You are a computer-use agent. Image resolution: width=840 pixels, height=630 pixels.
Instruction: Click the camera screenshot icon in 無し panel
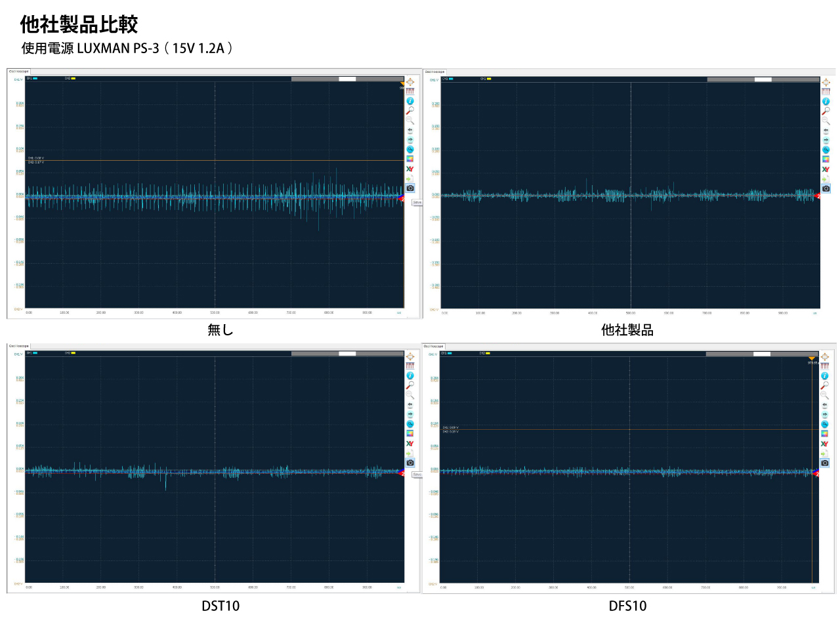pyautogui.click(x=410, y=188)
